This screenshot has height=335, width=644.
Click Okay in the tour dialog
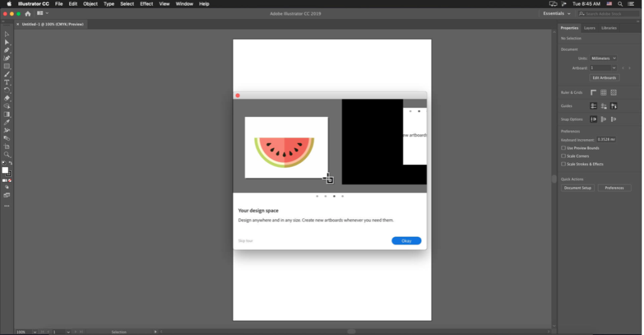click(x=406, y=241)
